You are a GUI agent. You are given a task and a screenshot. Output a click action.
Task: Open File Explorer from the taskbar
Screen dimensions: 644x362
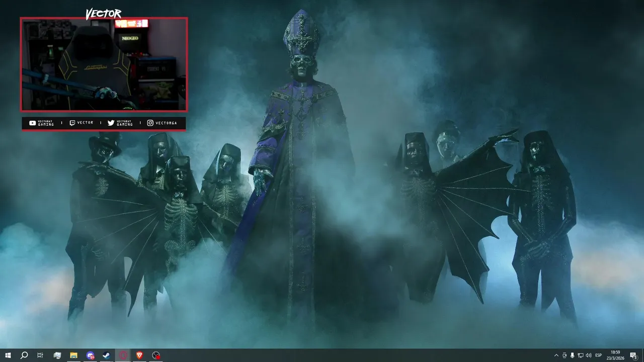point(73,355)
